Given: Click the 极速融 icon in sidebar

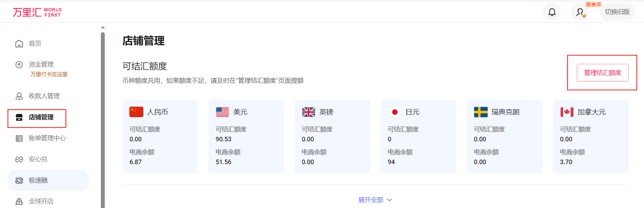Looking at the screenshot, I should click(x=19, y=180).
